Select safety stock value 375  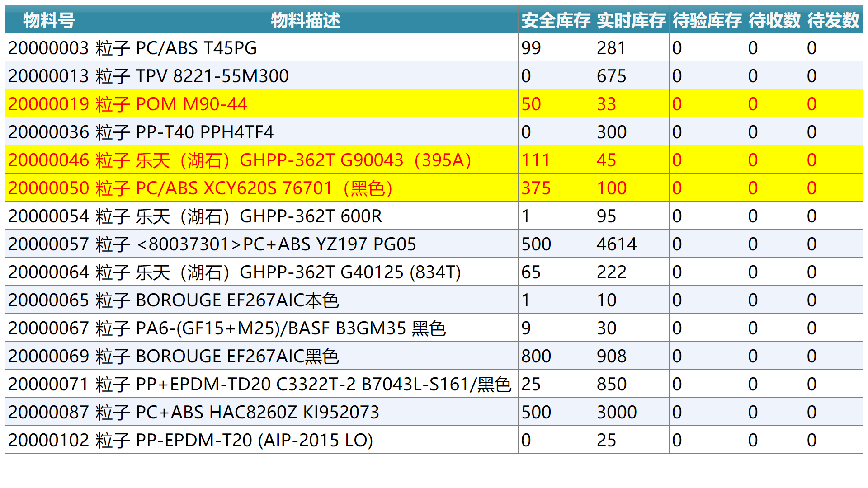pos(536,188)
